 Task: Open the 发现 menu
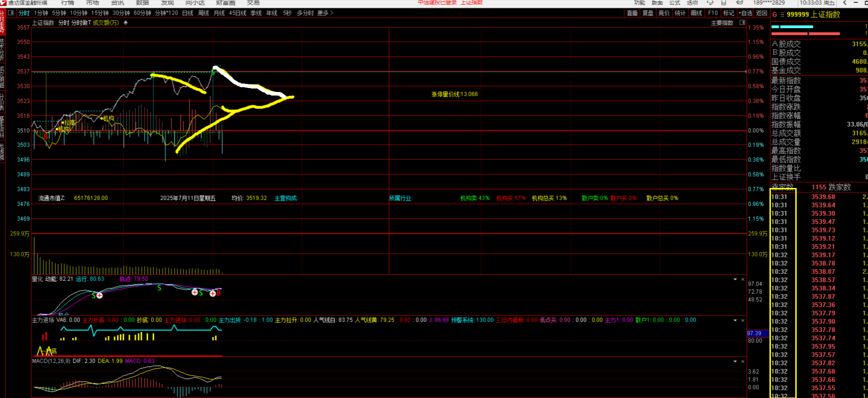[x=168, y=3]
